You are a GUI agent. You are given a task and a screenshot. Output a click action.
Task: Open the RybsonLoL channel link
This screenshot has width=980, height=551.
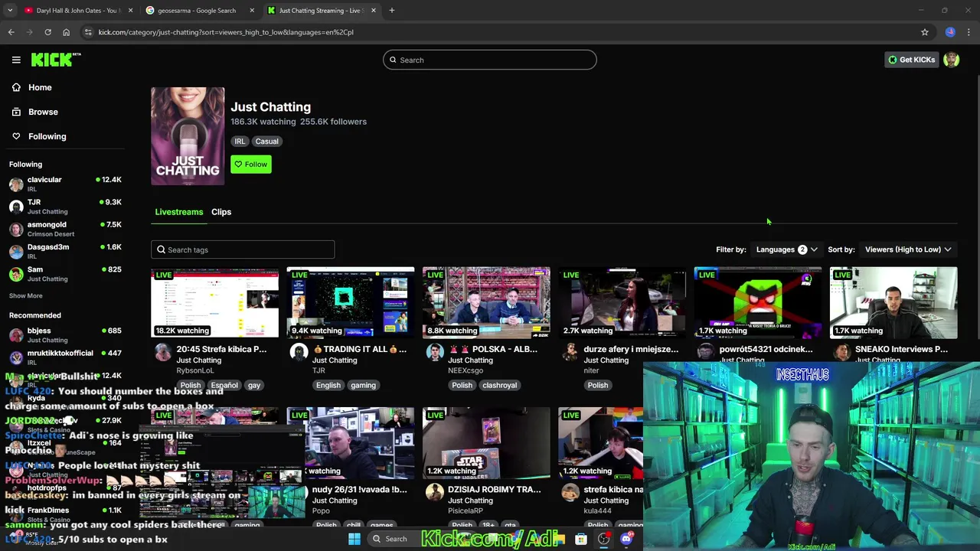point(195,370)
